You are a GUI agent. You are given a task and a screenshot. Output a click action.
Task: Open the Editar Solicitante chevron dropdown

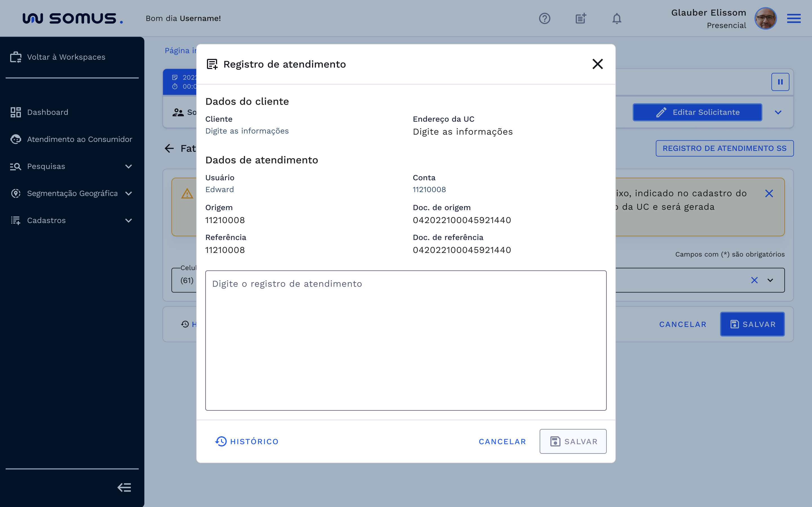(x=778, y=112)
